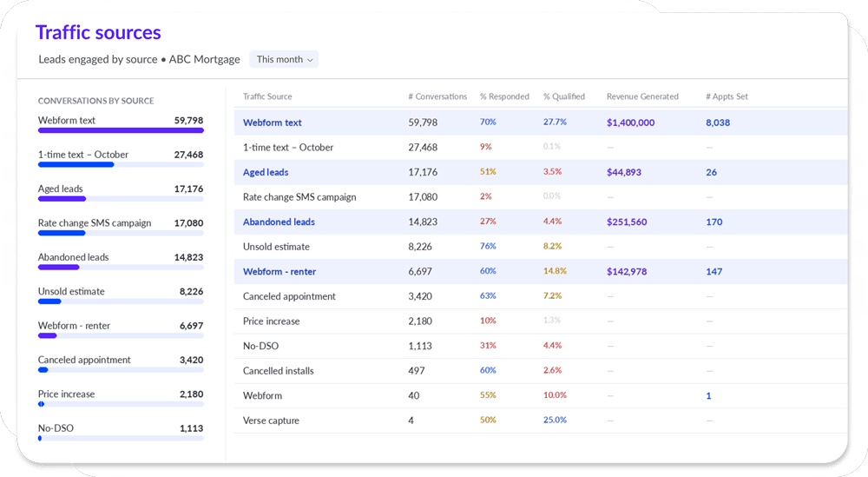This screenshot has height=477, width=868.
Task: Select No-DSO in the sidebar list
Action: 56,428
